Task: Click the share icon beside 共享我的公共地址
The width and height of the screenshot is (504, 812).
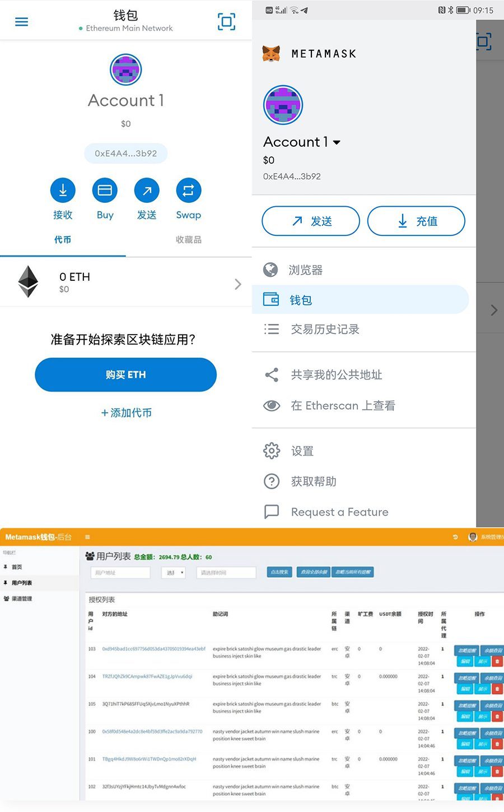Action: pyautogui.click(x=271, y=375)
